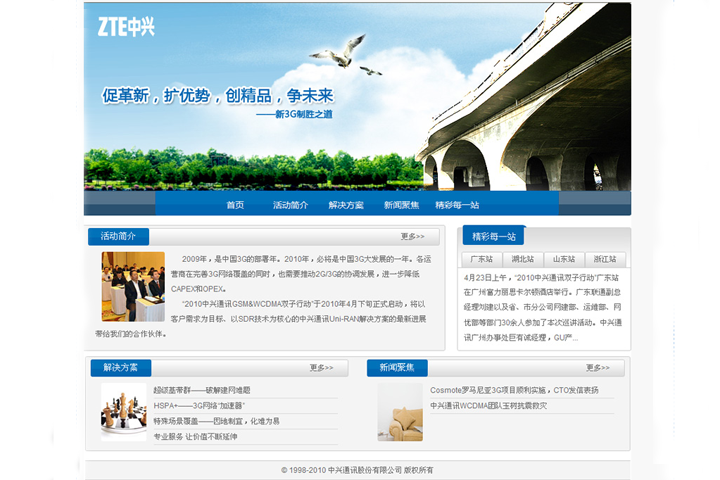
Task: Click the ZTE中兴 logo
Action: click(x=126, y=27)
